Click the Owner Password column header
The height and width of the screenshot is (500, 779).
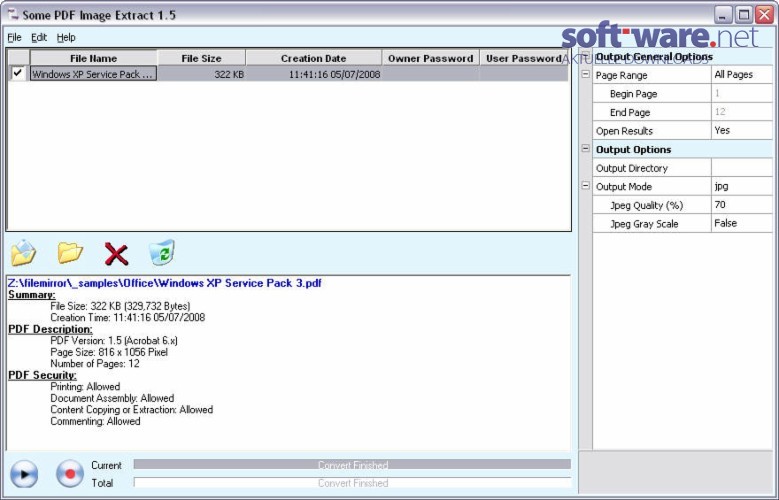(x=430, y=58)
